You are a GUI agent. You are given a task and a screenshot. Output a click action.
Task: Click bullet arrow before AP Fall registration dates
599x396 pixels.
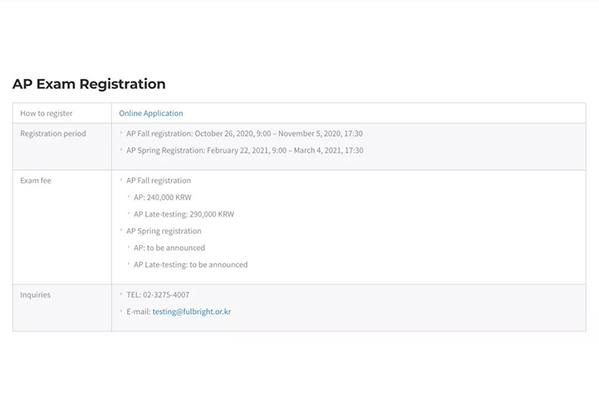click(121, 133)
